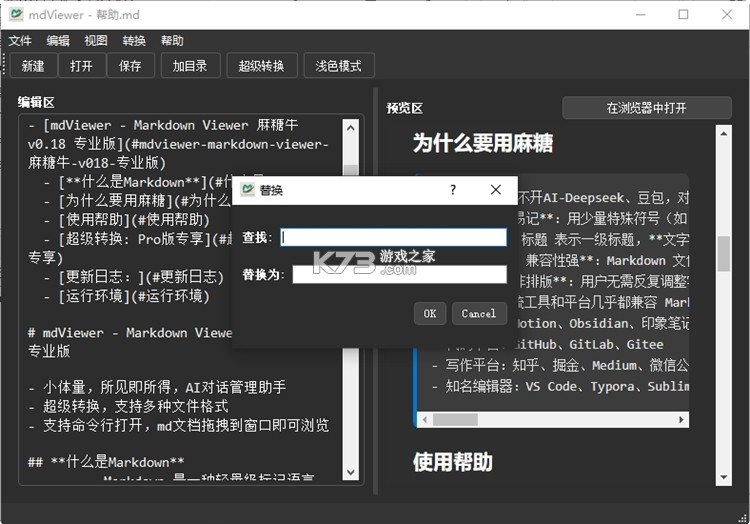Click editor line 小体量，所见即所得

[x=157, y=387]
